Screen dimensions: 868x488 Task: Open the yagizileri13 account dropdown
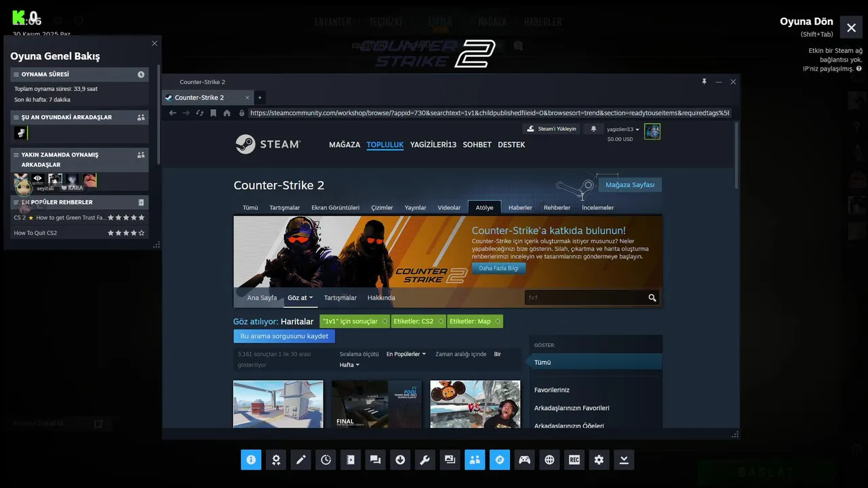tap(623, 129)
